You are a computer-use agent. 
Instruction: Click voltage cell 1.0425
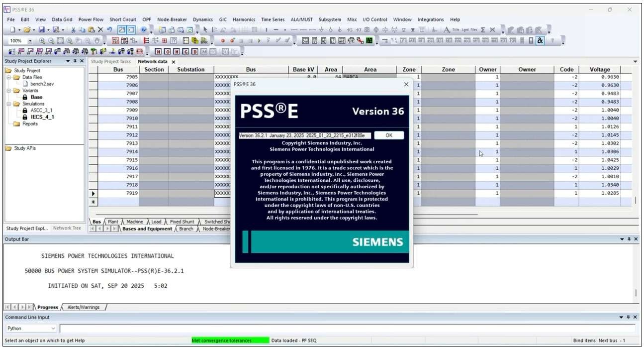[x=600, y=160]
